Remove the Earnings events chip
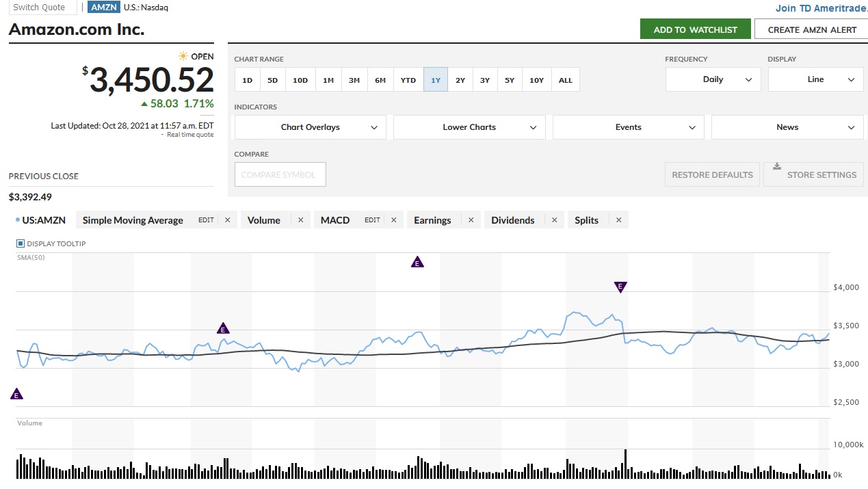Viewport: 868px width, 489px height. 471,220
